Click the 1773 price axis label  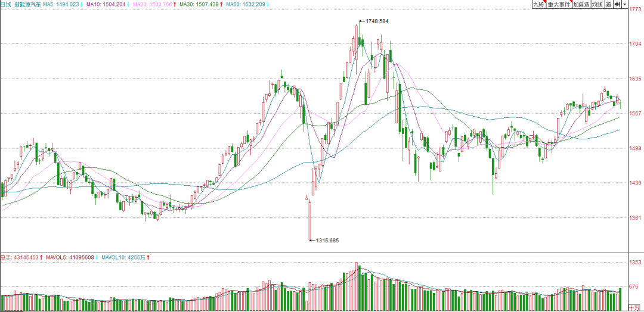[x=636, y=10]
